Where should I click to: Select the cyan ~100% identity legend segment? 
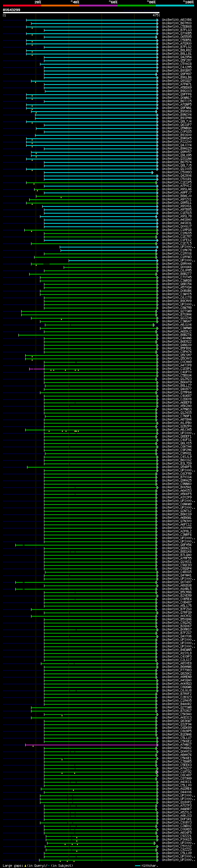[175, 6]
